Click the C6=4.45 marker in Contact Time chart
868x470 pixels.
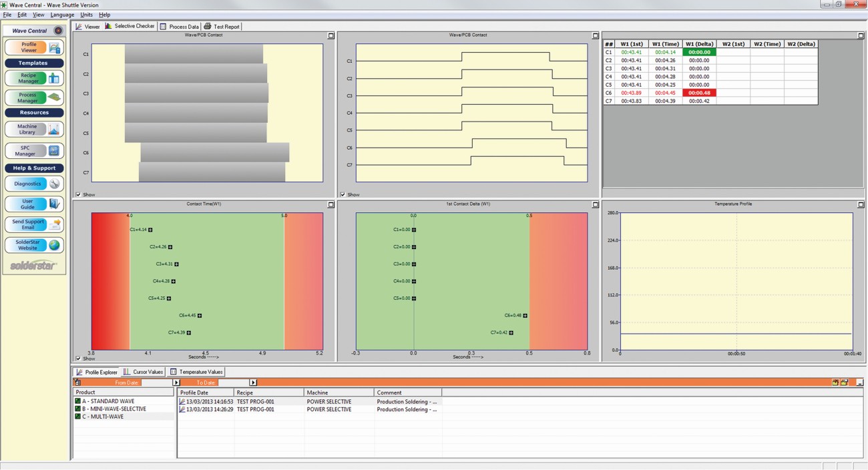tap(199, 316)
